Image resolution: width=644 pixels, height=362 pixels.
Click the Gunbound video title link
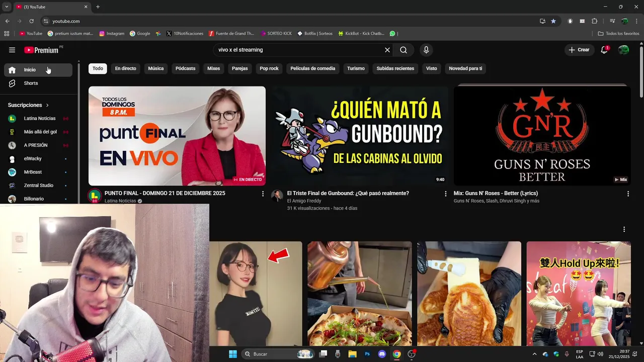[x=348, y=193]
